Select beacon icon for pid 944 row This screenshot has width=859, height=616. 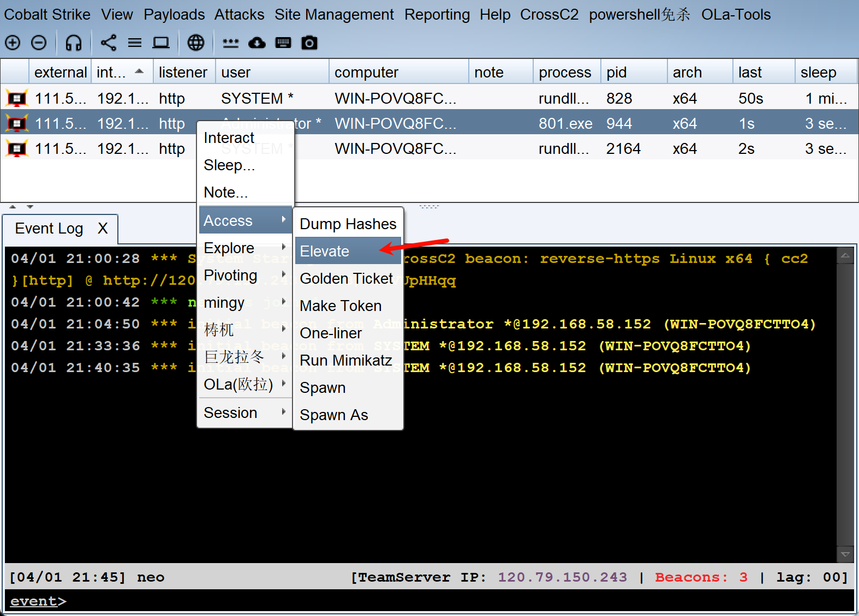pyautogui.click(x=17, y=124)
